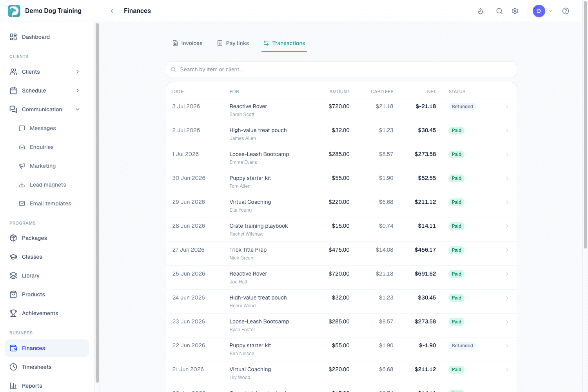Click the Clients people icon
Image resolution: width=588 pixels, height=392 pixels.
coord(13,72)
